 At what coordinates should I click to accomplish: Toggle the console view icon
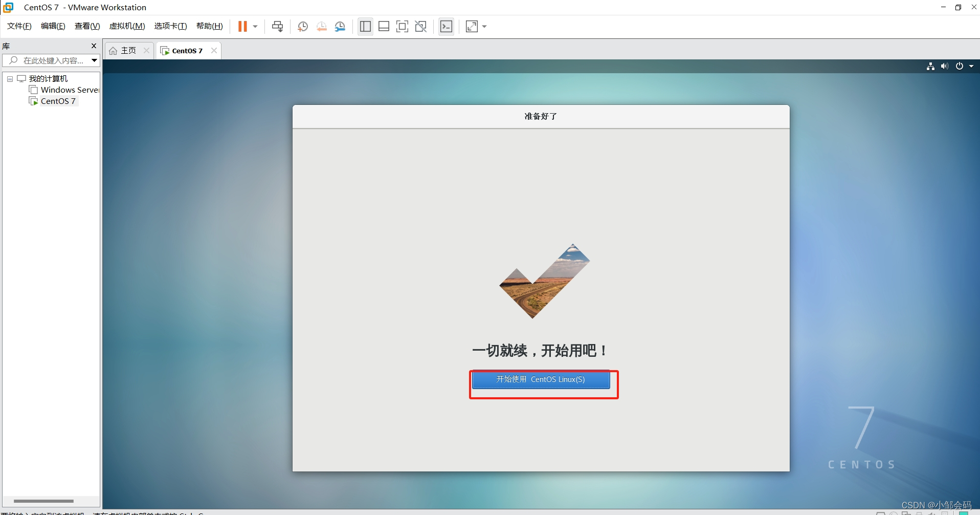coord(446,27)
